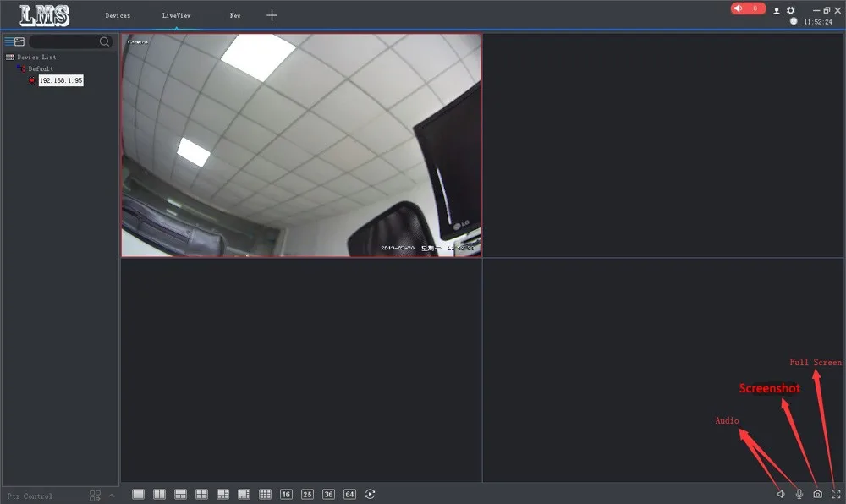The height and width of the screenshot is (504, 846).
Task: Switch to the four-window grid layout
Action: point(202,495)
